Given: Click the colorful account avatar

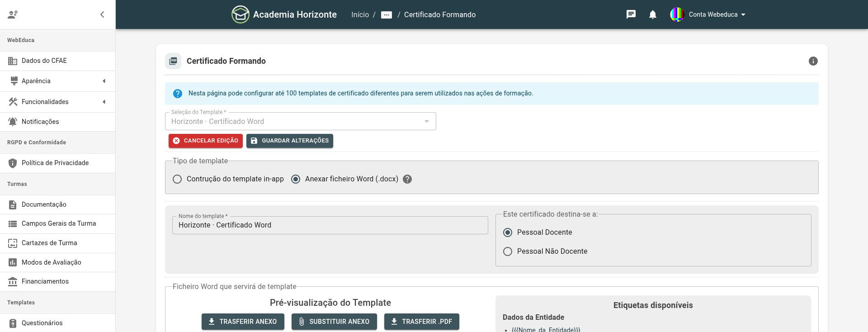Looking at the screenshot, I should click(677, 14).
